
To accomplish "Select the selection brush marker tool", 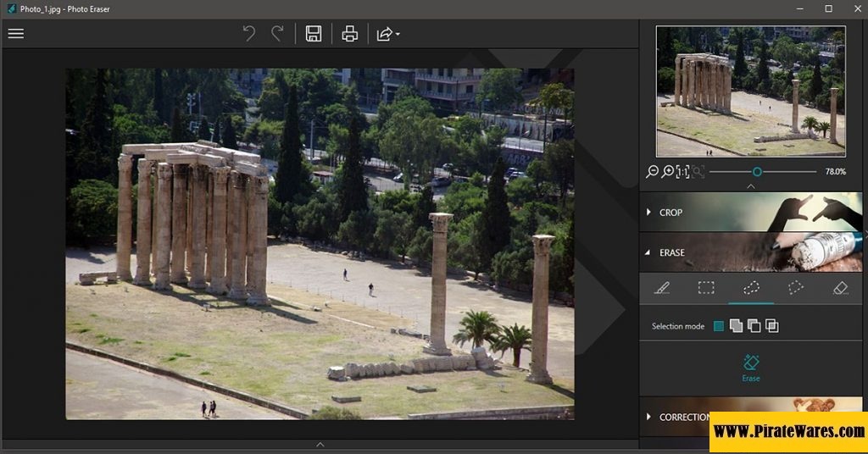I will [662, 288].
